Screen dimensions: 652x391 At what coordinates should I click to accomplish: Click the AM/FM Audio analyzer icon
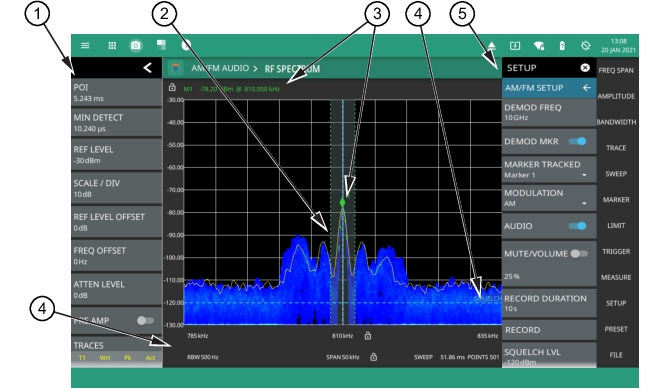175,68
